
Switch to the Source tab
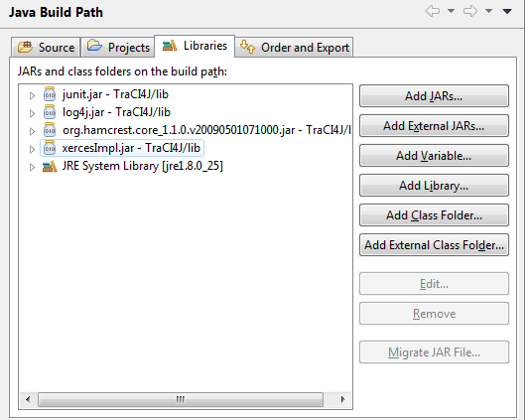tap(46, 48)
